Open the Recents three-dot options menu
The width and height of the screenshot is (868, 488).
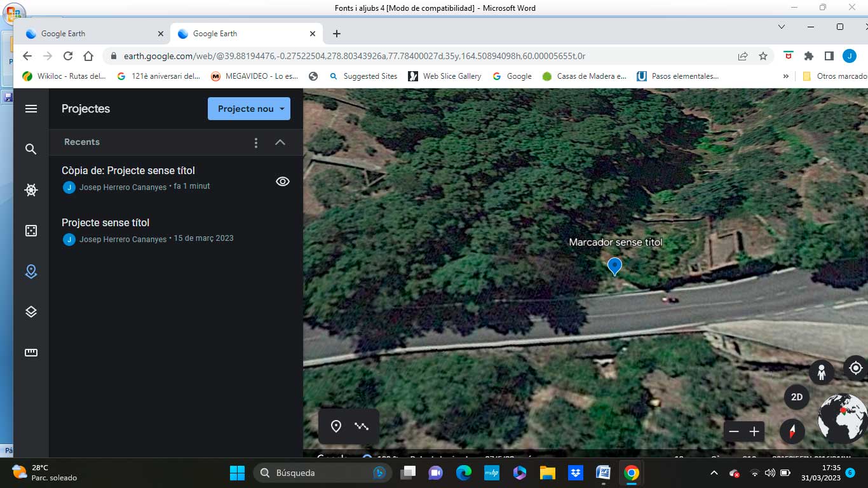(256, 142)
